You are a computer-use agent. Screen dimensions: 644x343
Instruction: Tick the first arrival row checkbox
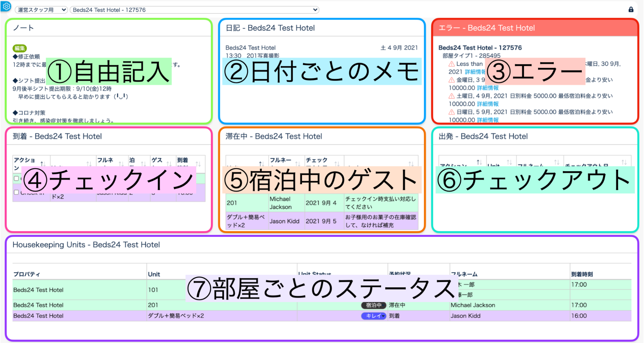click(16, 178)
